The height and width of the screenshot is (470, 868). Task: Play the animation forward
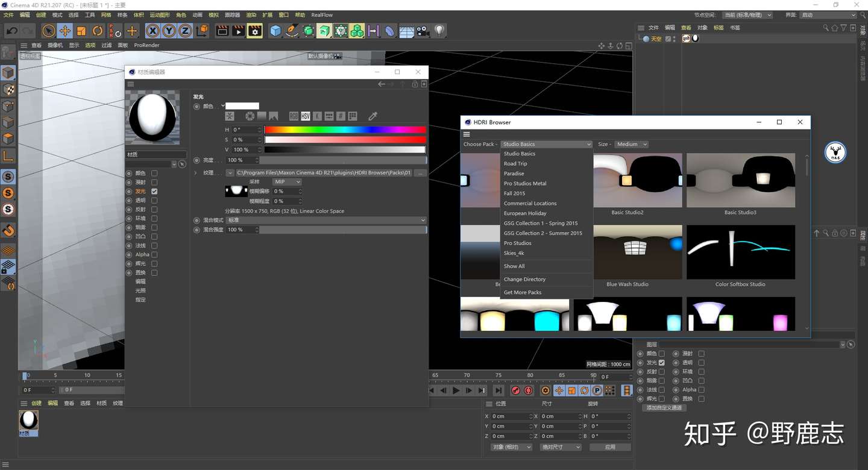[x=456, y=390]
